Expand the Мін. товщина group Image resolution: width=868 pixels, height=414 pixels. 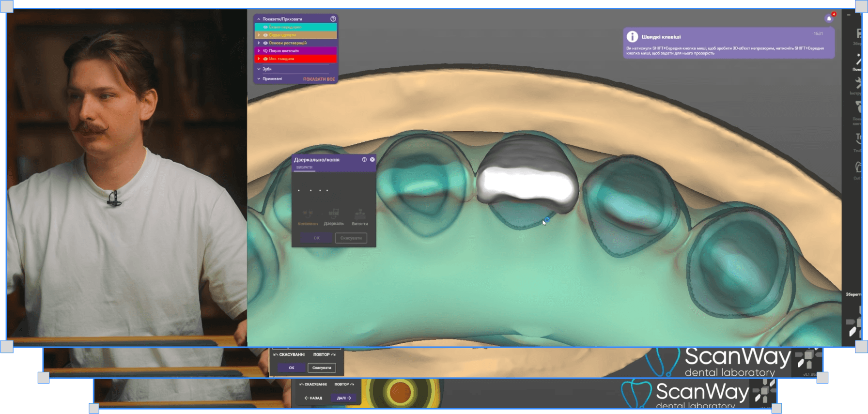tap(259, 59)
